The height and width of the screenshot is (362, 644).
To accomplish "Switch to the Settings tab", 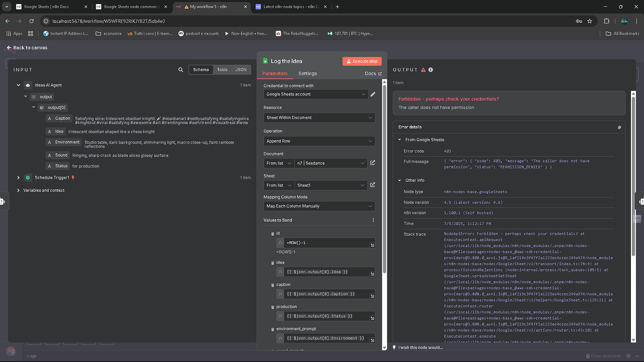I will click(308, 73).
